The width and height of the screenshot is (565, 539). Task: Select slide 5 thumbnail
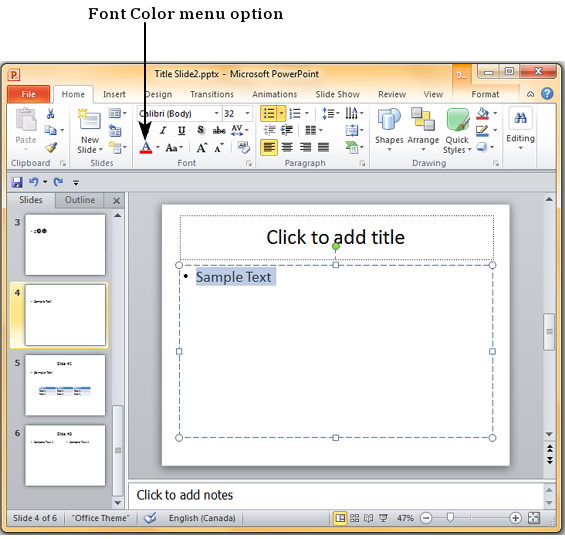(65, 385)
